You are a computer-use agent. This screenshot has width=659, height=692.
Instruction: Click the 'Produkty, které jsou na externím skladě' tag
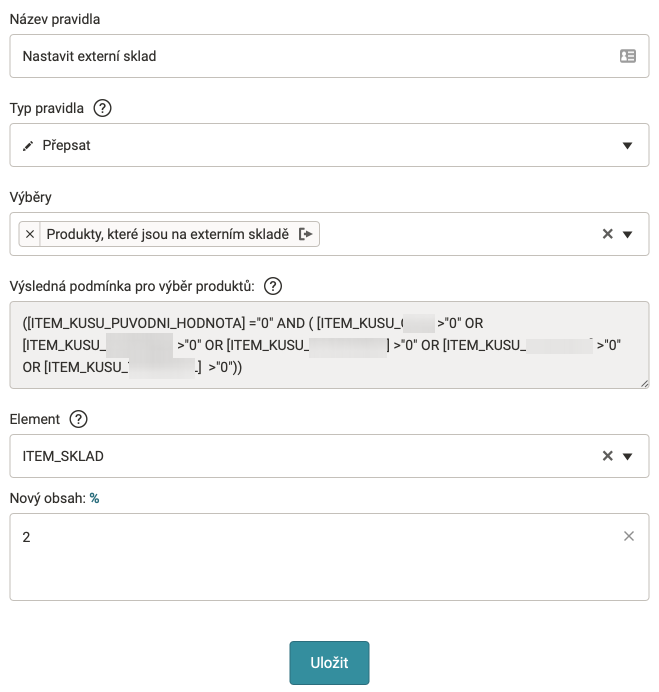point(167,234)
